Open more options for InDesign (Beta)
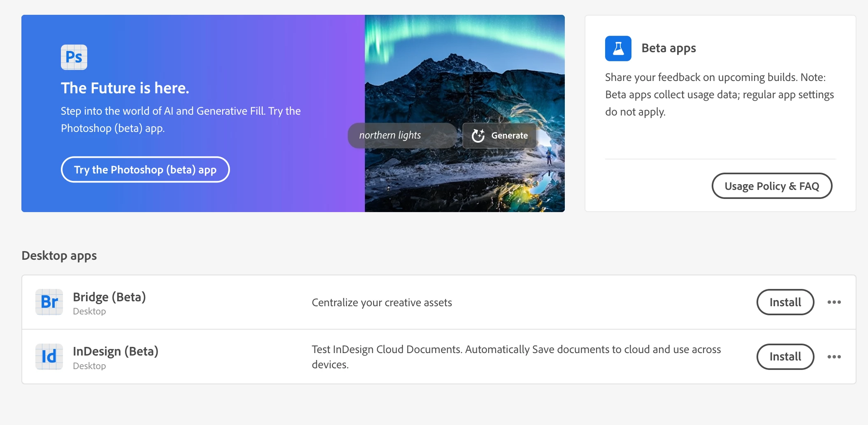 (x=834, y=357)
